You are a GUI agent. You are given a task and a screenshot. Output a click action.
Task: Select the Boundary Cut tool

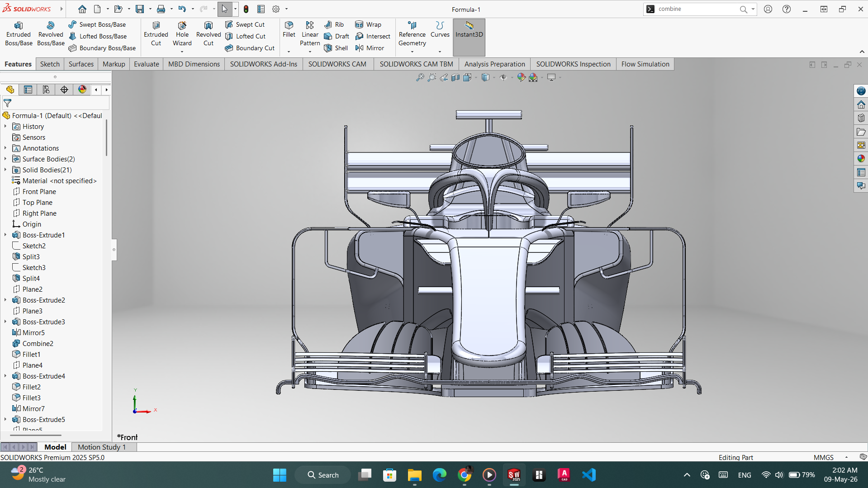[250, 48]
